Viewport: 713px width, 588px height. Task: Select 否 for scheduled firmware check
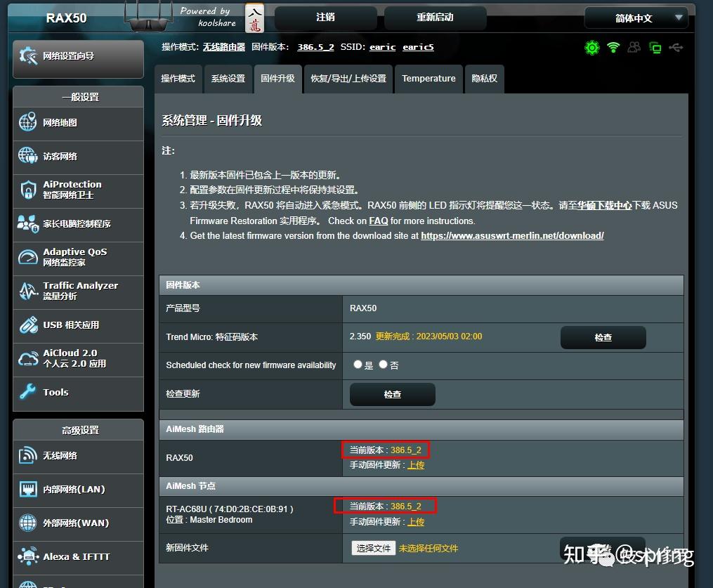point(384,365)
